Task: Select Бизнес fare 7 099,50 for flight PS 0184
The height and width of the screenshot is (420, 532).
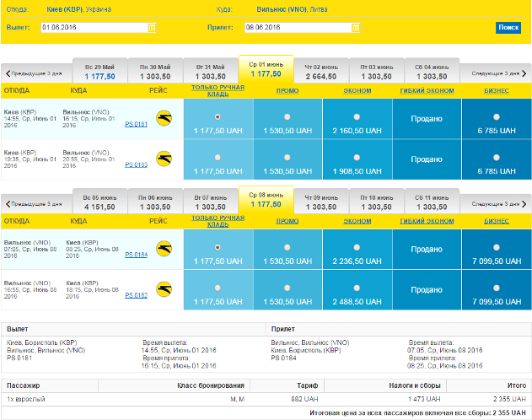Action: point(497,247)
